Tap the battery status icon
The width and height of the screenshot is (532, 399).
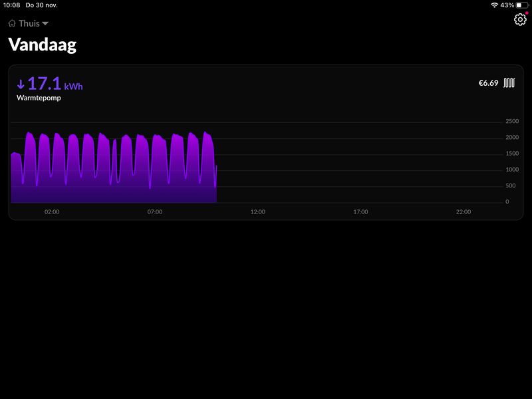[523, 5]
